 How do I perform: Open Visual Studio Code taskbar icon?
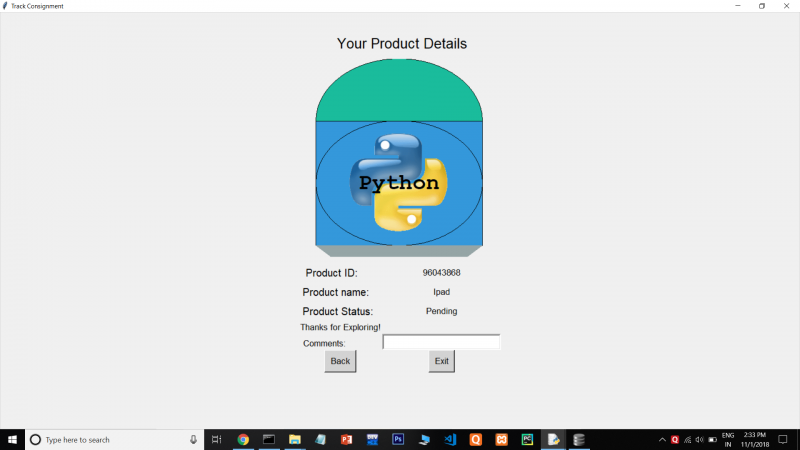450,439
